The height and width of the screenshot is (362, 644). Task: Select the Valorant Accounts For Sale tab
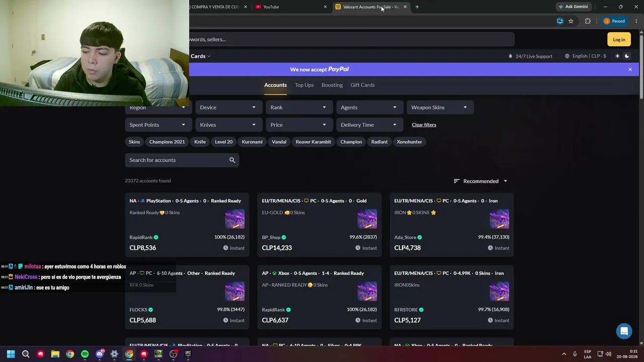371,7
